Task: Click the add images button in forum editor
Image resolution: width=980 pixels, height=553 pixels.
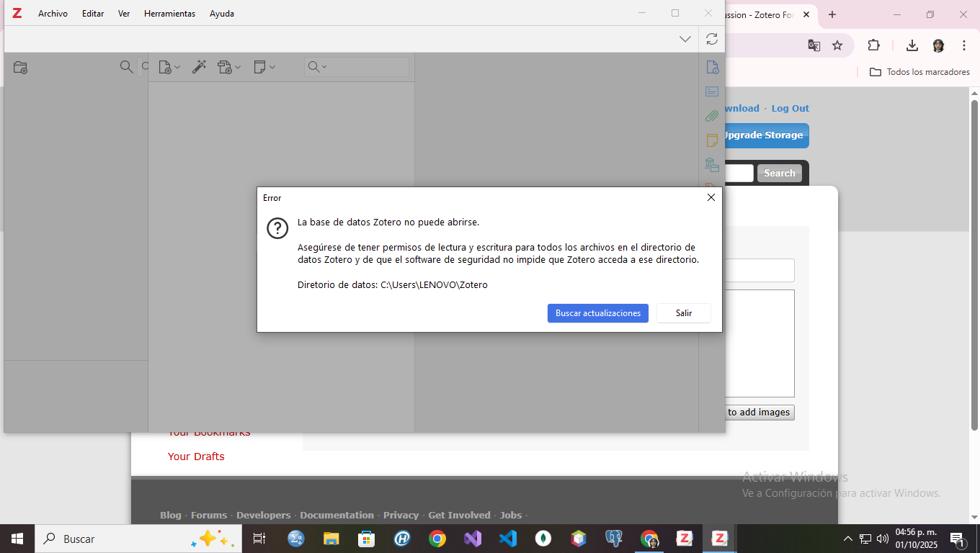Action: (759, 412)
